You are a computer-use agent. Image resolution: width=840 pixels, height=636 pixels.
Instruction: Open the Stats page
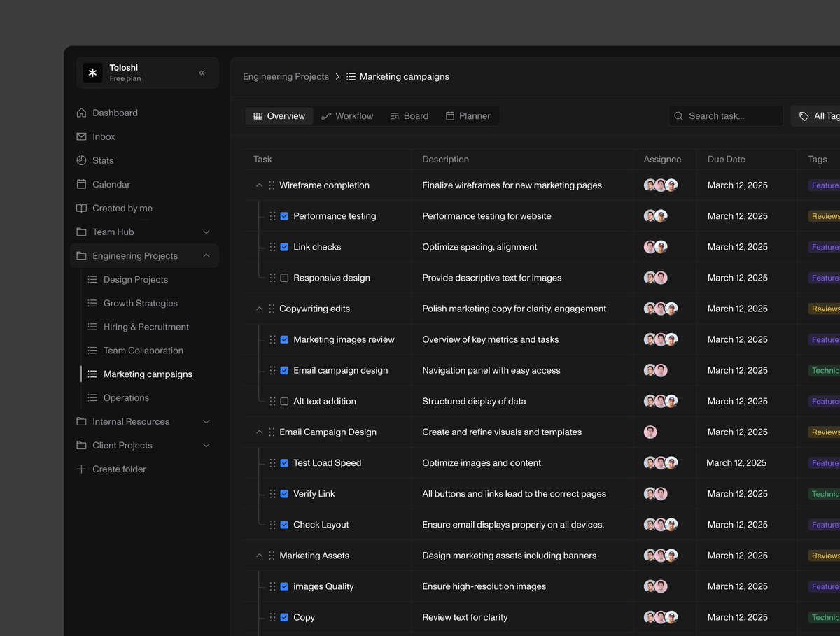point(104,160)
